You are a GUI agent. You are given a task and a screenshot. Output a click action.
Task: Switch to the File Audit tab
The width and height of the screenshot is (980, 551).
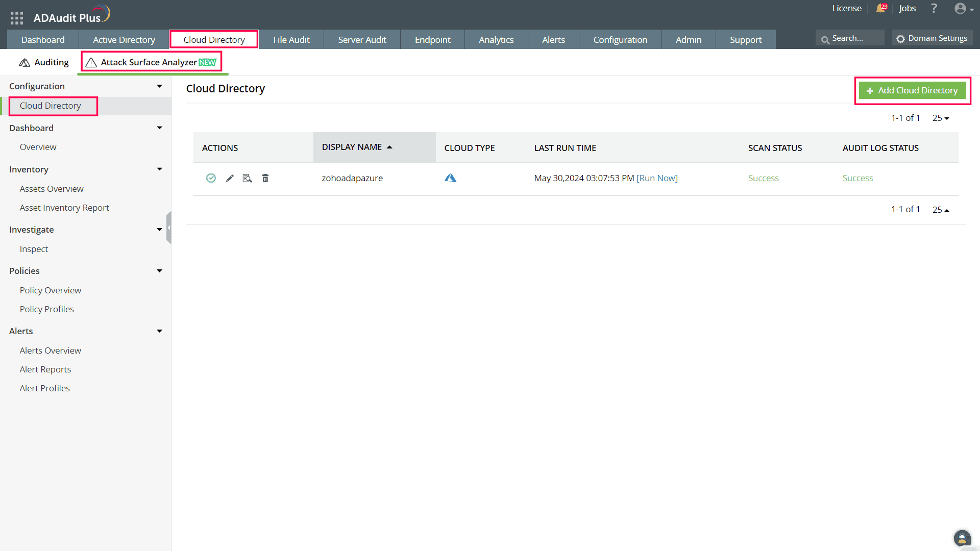click(x=291, y=39)
